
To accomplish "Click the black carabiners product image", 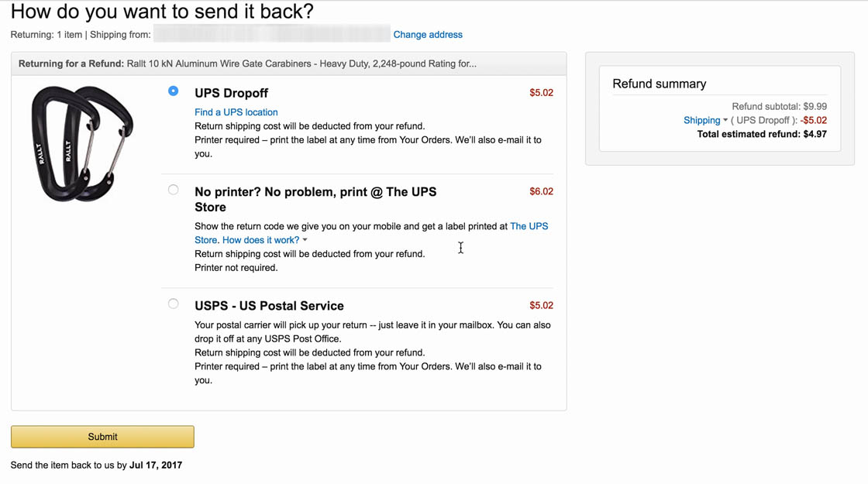I will (81, 143).
